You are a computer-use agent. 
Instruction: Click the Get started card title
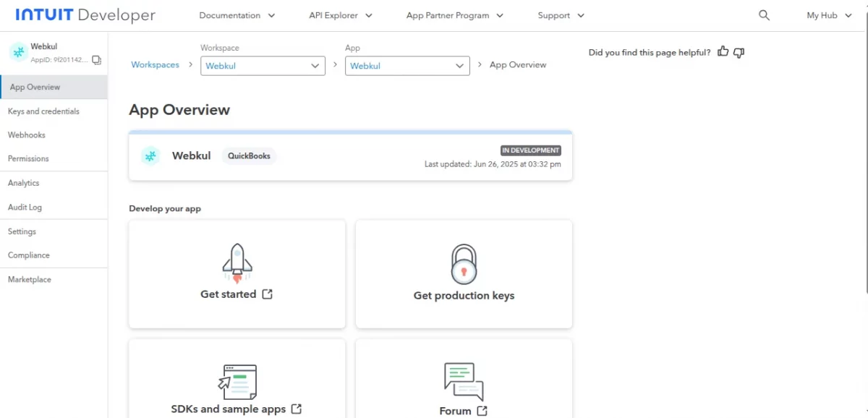[229, 294]
